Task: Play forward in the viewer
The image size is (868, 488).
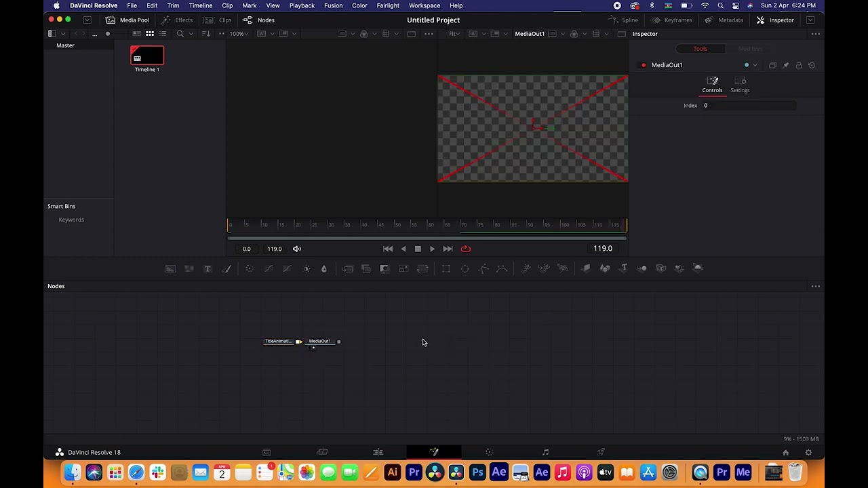Action: 433,249
